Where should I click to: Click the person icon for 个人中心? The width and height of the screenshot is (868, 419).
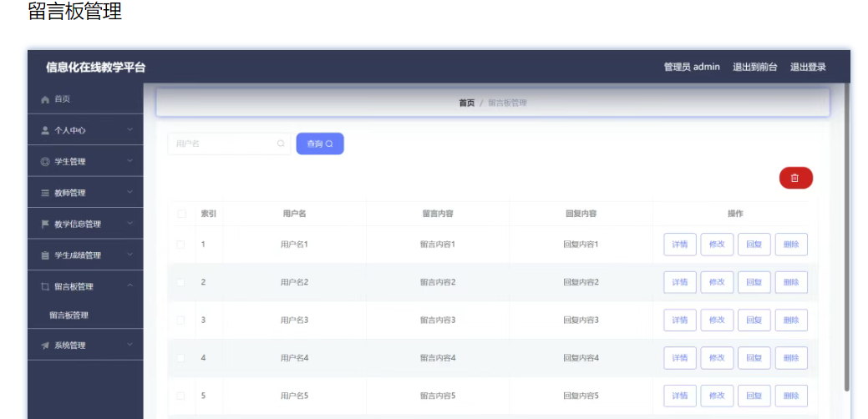(45, 130)
